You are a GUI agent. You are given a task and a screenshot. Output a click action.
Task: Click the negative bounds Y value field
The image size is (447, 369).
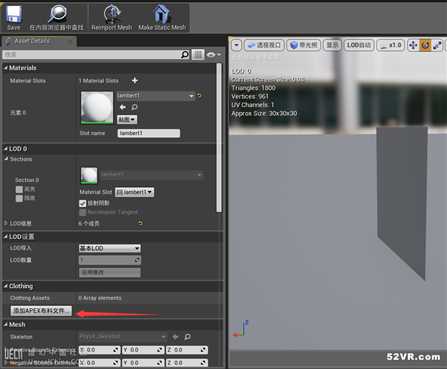143,363
